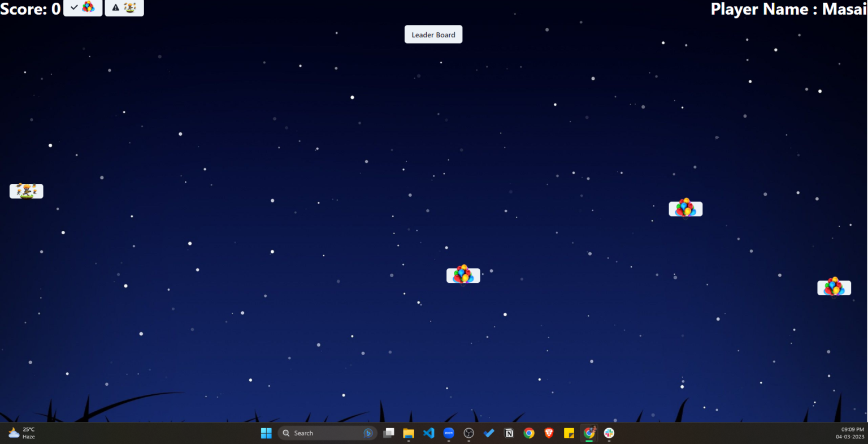Image resolution: width=868 pixels, height=444 pixels.
Task: Open Sticky Notes from the taskbar
Action: click(x=568, y=433)
